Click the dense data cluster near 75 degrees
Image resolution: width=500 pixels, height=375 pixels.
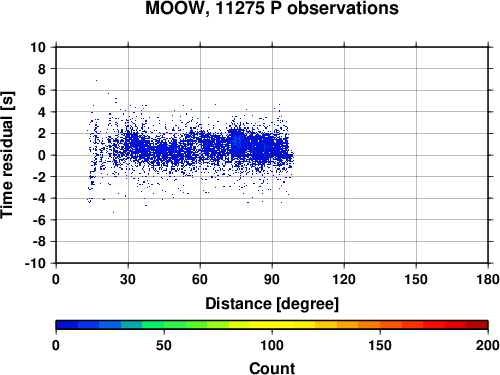237,143
